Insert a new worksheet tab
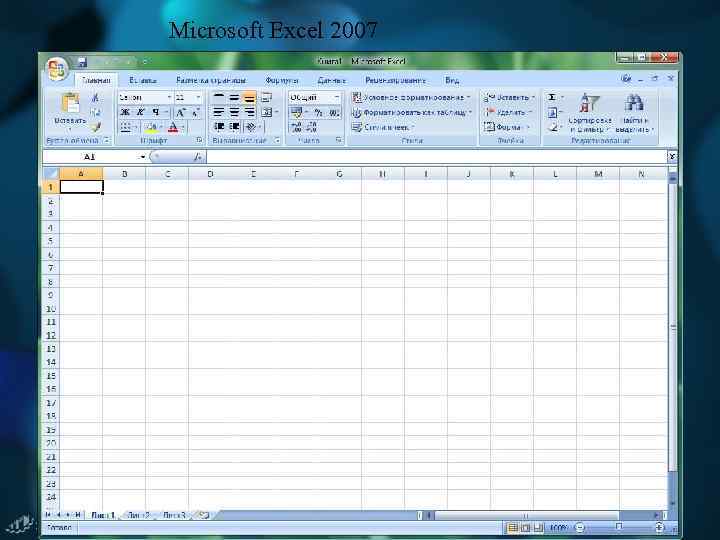The image size is (720, 540). click(x=203, y=515)
